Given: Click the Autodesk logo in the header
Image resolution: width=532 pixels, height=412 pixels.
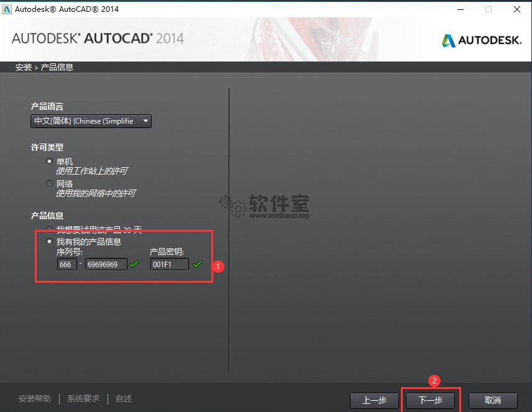Looking at the screenshot, I should pyautogui.click(x=482, y=40).
